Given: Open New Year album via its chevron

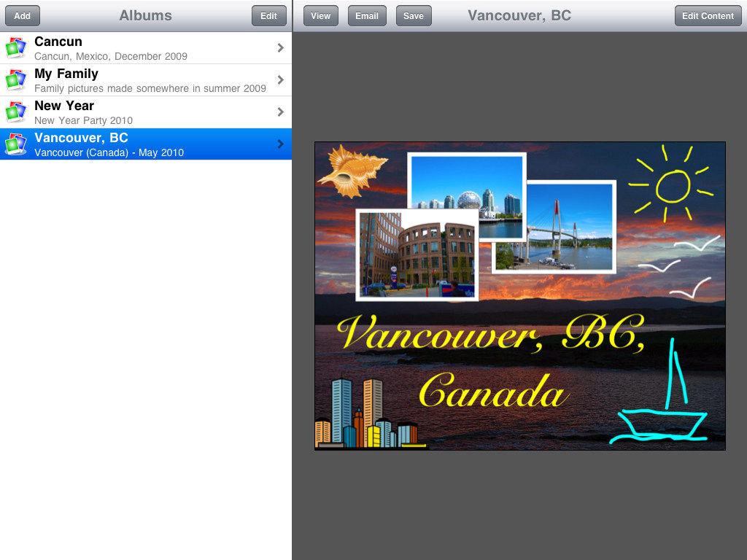Looking at the screenshot, I should point(281,112).
